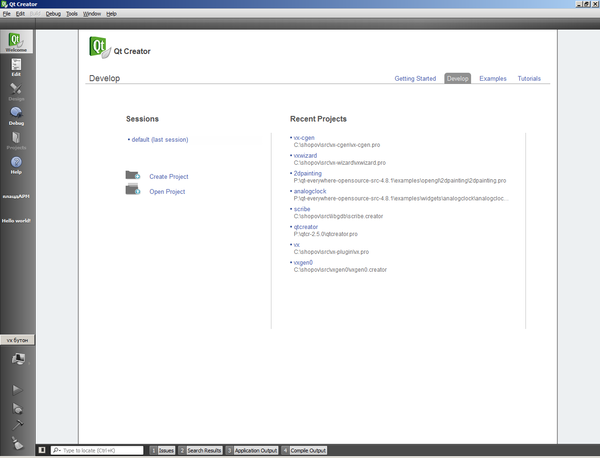The image size is (600, 458).
Task: Go to Getting Started tab
Action: click(415, 78)
